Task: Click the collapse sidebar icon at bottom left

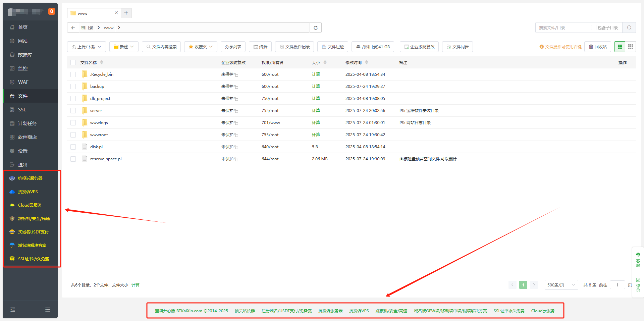Action: (x=13, y=310)
